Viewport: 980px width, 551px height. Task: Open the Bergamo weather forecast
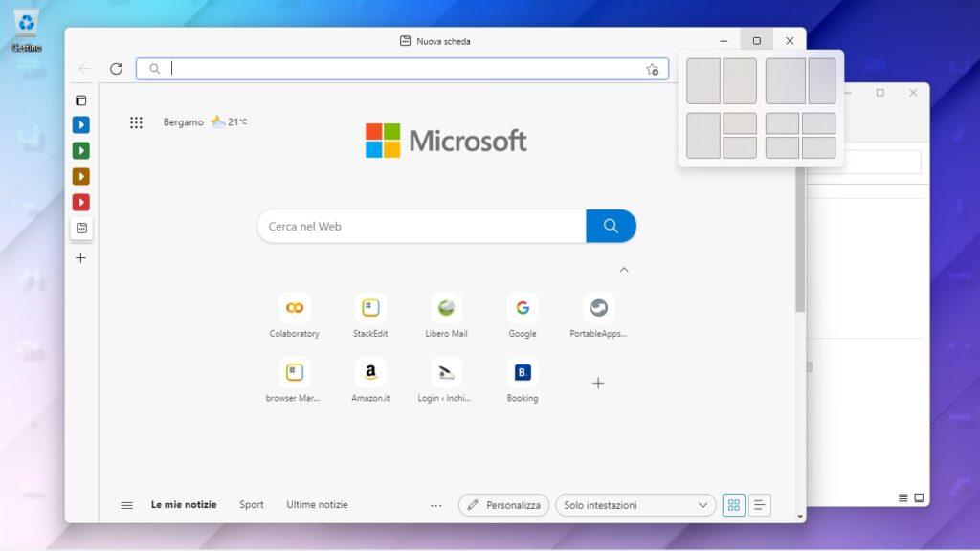click(x=205, y=121)
